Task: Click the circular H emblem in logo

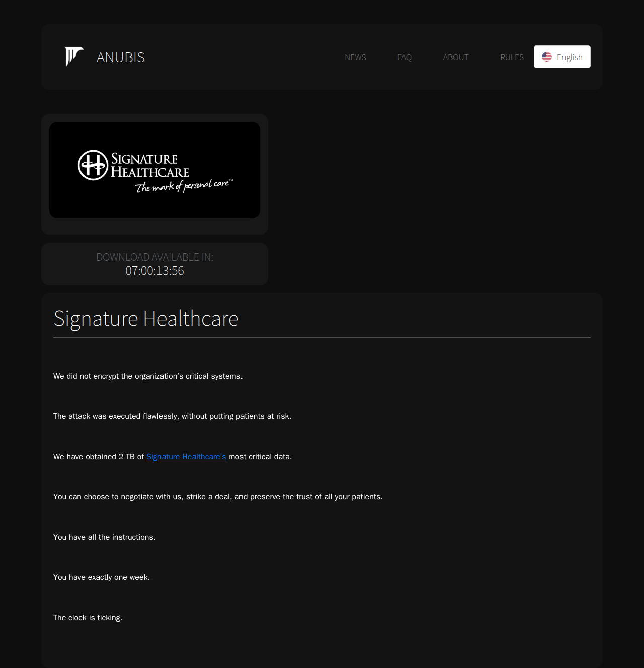Action: (x=93, y=165)
